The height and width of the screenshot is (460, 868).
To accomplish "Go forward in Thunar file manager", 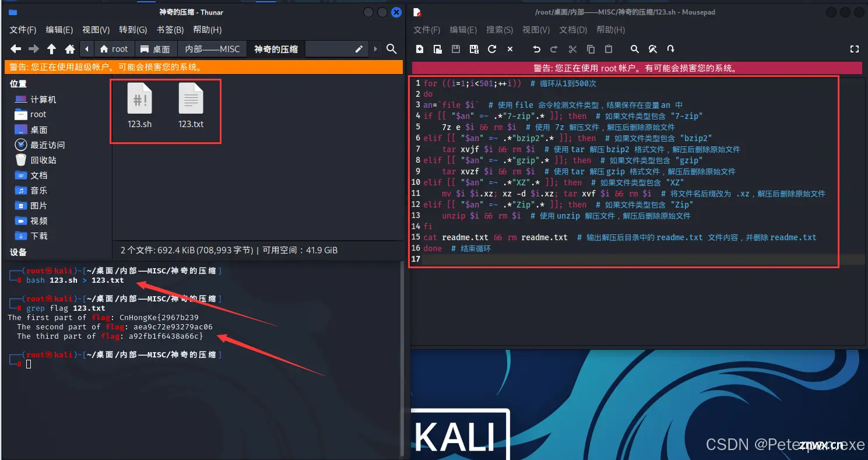I will (34, 49).
